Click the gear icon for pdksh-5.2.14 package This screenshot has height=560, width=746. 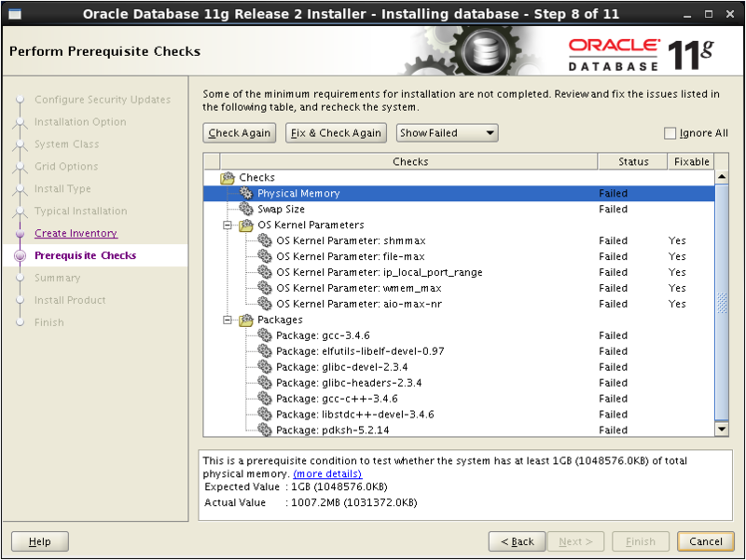tap(265, 430)
